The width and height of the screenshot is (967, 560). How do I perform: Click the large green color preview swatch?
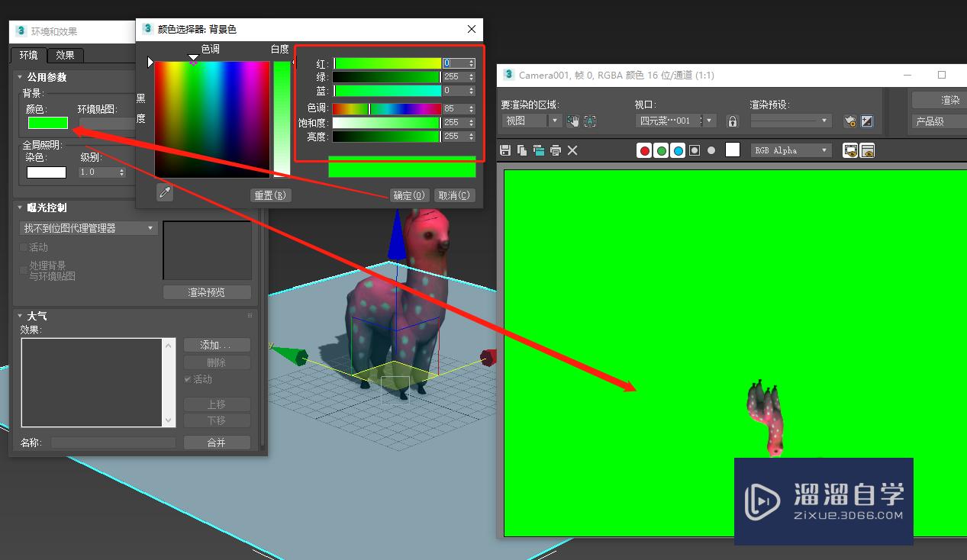pos(401,167)
